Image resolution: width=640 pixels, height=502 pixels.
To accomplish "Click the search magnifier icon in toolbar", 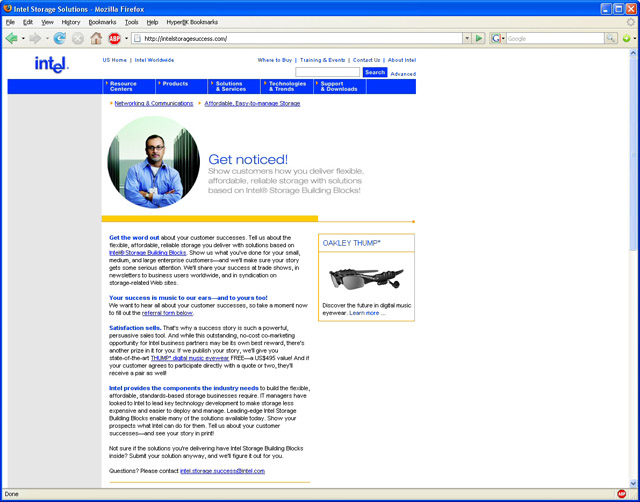I will click(611, 38).
